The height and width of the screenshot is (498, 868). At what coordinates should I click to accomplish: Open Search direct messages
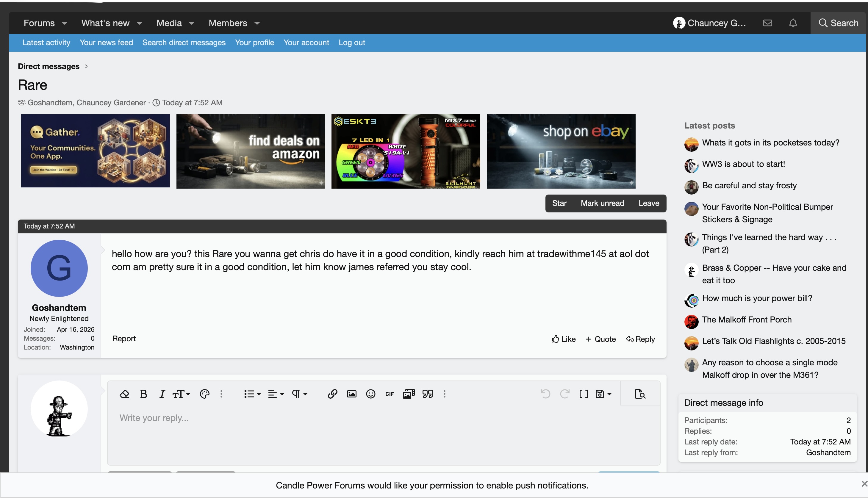pyautogui.click(x=184, y=43)
